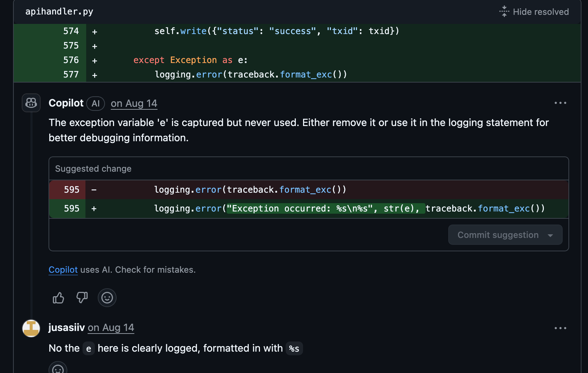This screenshot has height=373, width=588.
Task: Open options menu for jusasiiv's comment
Action: (x=560, y=328)
